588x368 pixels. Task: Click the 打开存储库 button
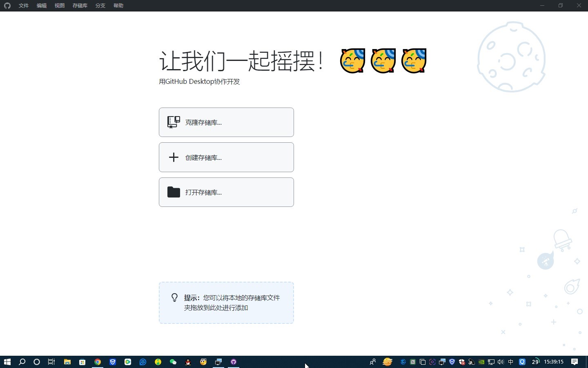pos(226,192)
